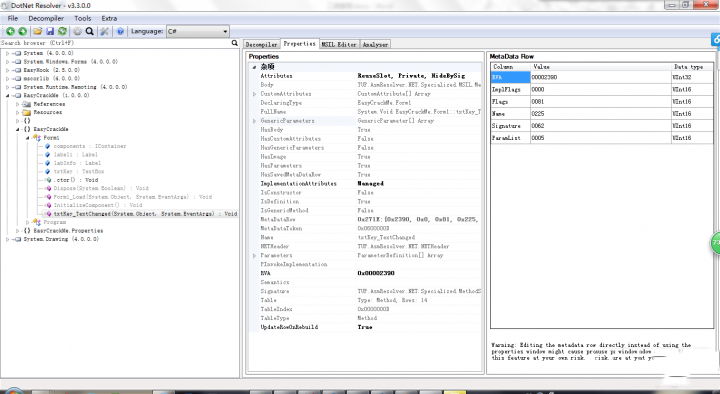Click the Form1_Load method icon
Image resolution: width=720 pixels, height=394 pixels.
point(48,197)
